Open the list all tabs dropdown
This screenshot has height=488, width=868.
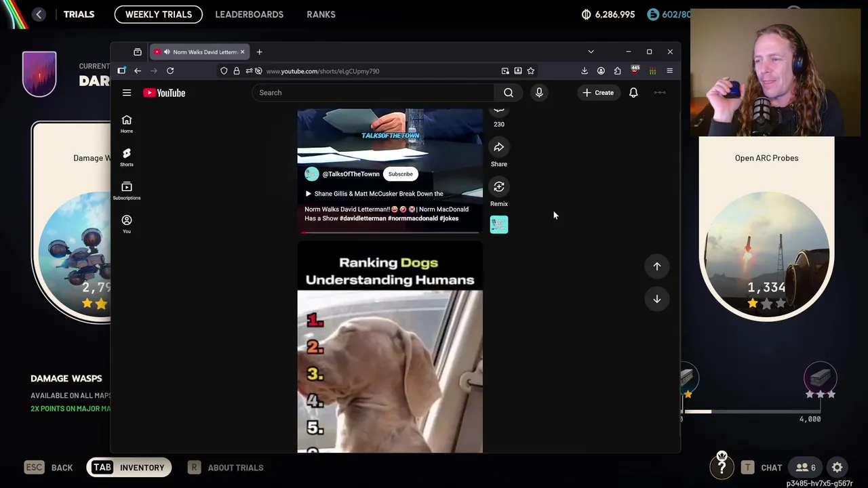pos(591,52)
